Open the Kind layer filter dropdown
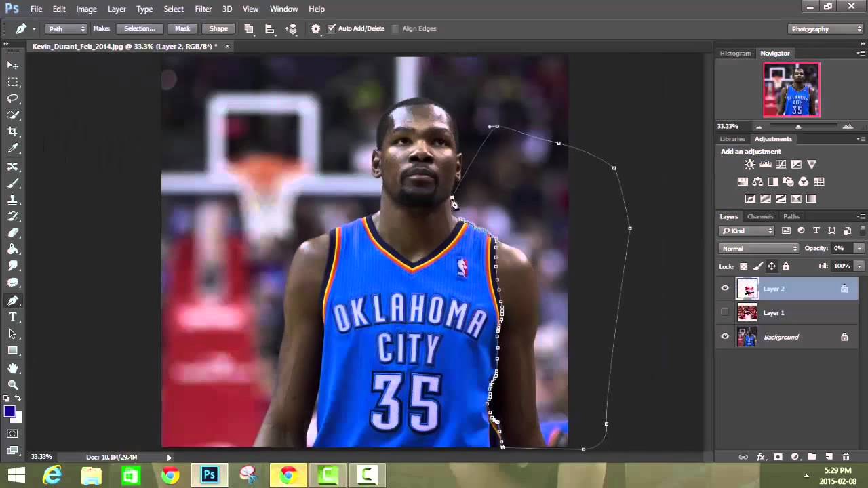The image size is (868, 488). [747, 230]
